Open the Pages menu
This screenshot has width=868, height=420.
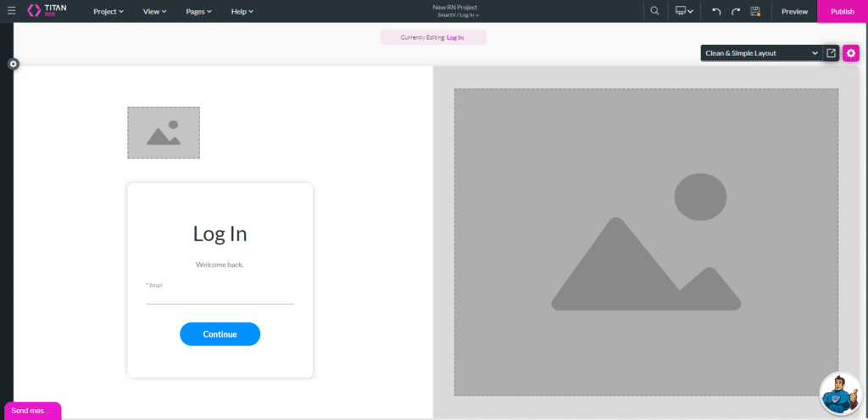198,11
